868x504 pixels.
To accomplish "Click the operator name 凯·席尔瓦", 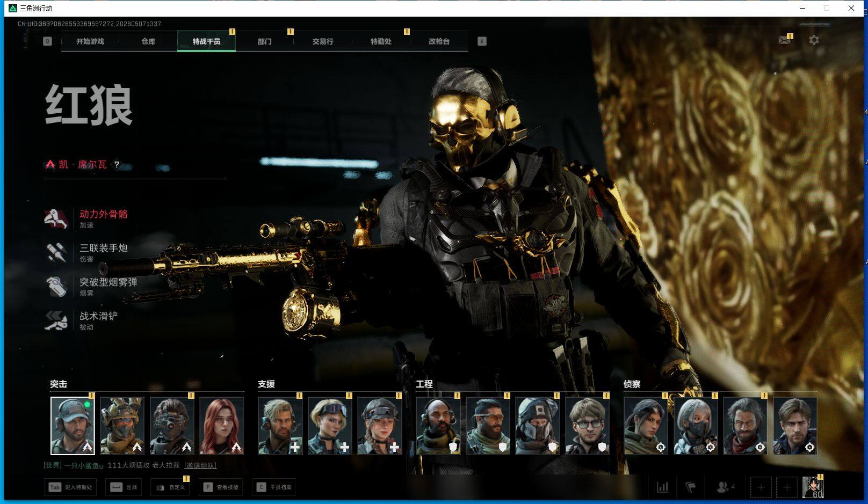I will 83,165.
